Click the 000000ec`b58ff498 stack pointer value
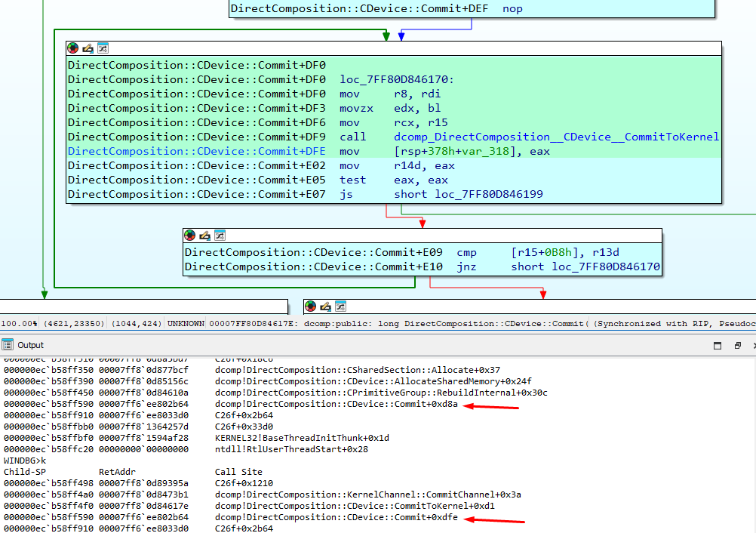The image size is (756, 533). [48, 483]
